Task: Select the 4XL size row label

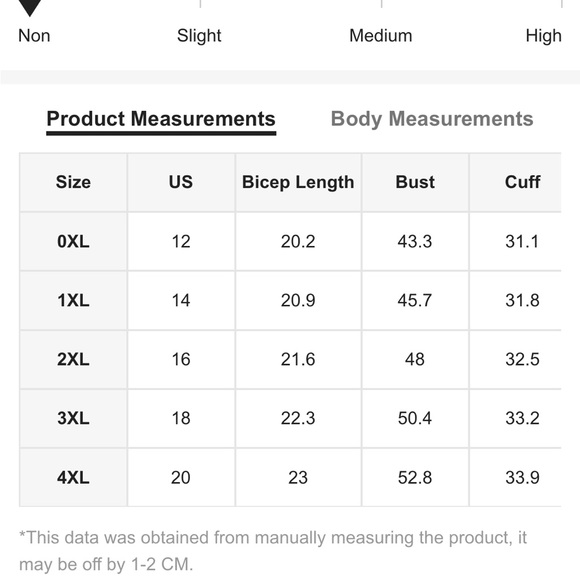Action: click(x=73, y=478)
